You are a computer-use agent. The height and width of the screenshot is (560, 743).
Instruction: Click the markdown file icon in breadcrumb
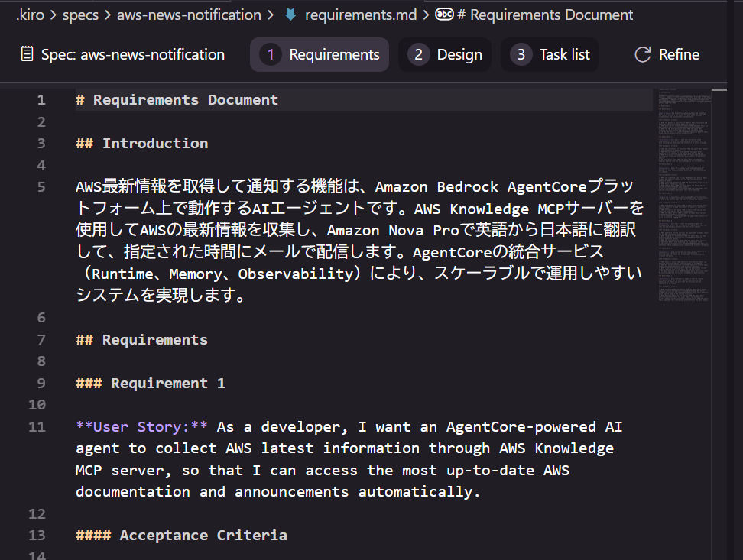(290, 15)
